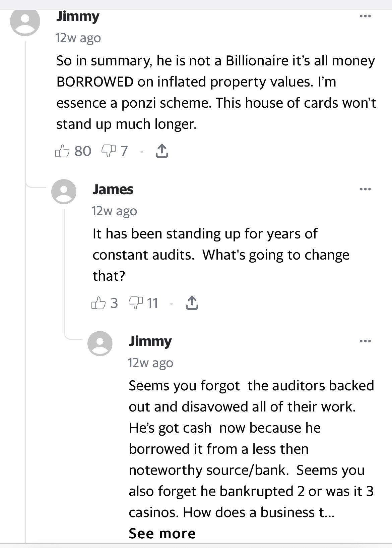Open James's avatar profile picture
392x548 pixels.
tap(64, 191)
